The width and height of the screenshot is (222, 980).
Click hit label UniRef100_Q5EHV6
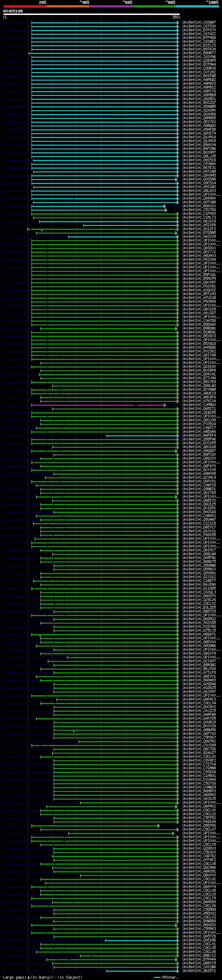199,826
